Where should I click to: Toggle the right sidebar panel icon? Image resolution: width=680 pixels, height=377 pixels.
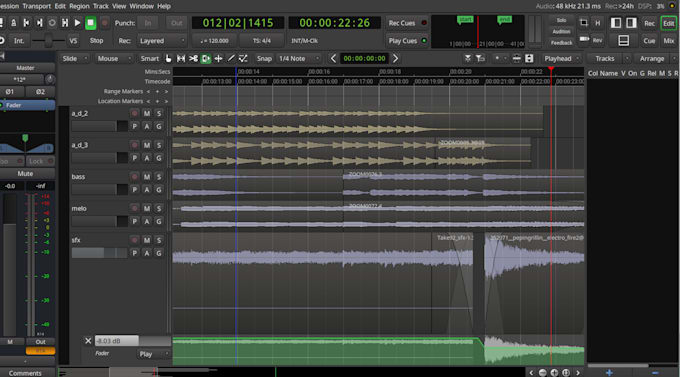pyautogui.click(x=631, y=23)
